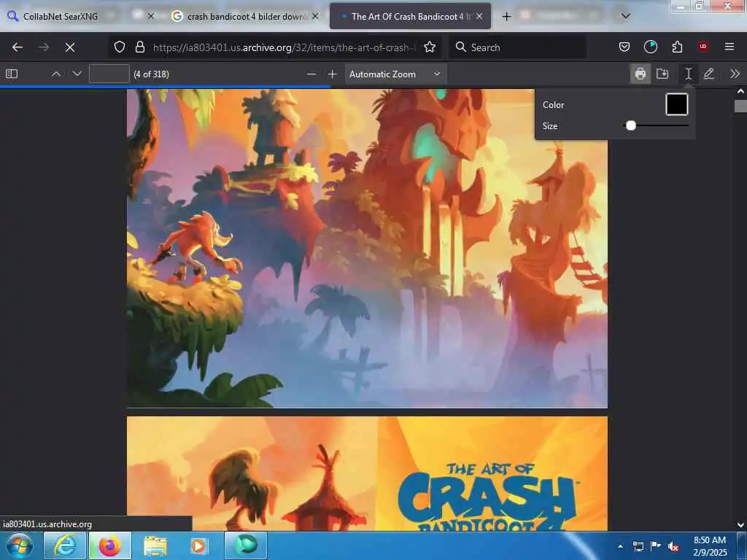This screenshot has width=747, height=560.
Task: Open the 8:50 AM clock and date
Action: pos(710,546)
